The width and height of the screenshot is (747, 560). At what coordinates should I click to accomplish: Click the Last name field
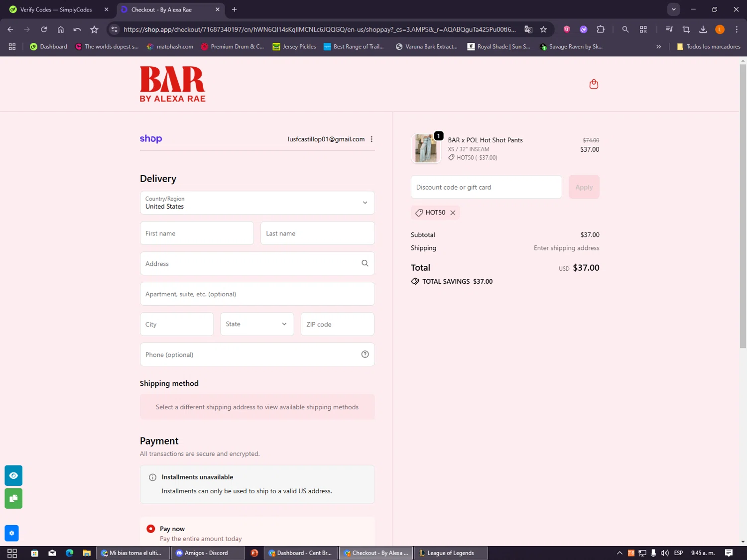tap(317, 233)
